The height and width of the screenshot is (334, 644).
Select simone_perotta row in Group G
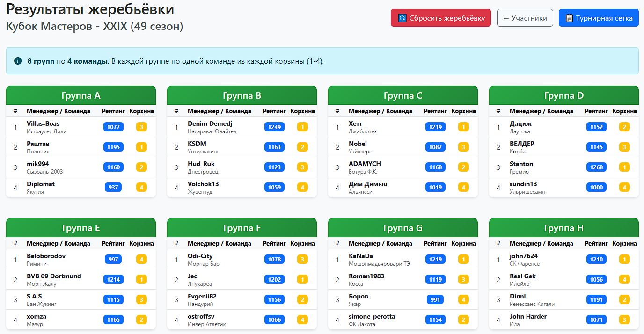[x=372, y=316]
